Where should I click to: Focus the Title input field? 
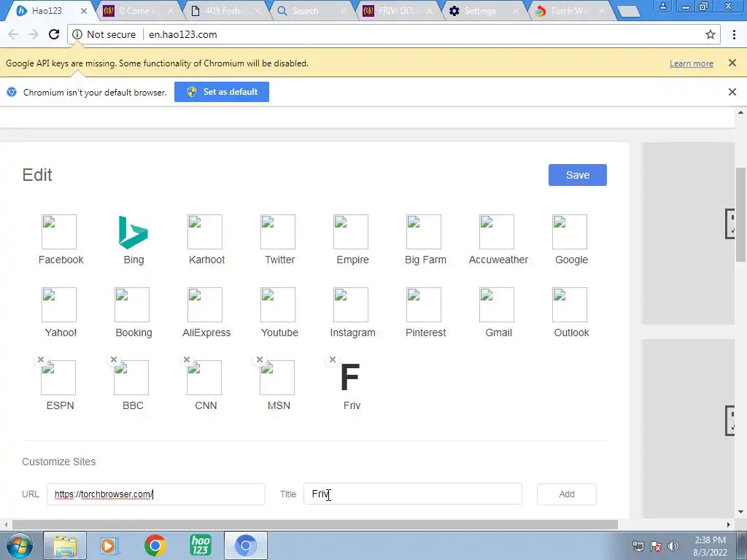[x=413, y=494]
